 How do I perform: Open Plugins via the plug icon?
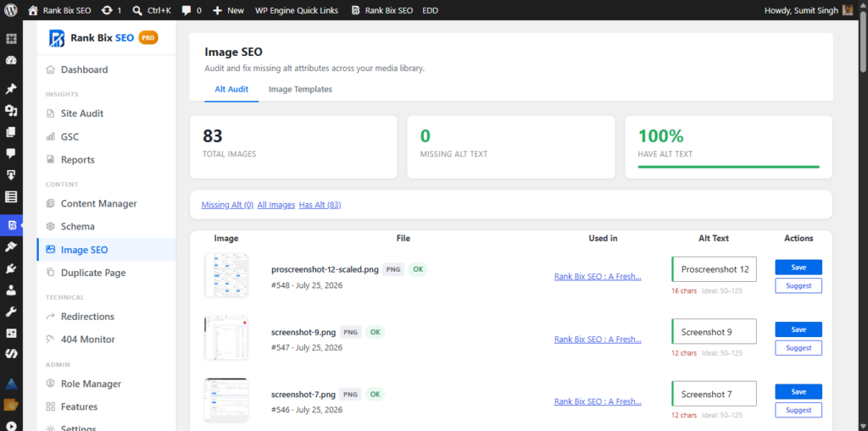(11, 268)
